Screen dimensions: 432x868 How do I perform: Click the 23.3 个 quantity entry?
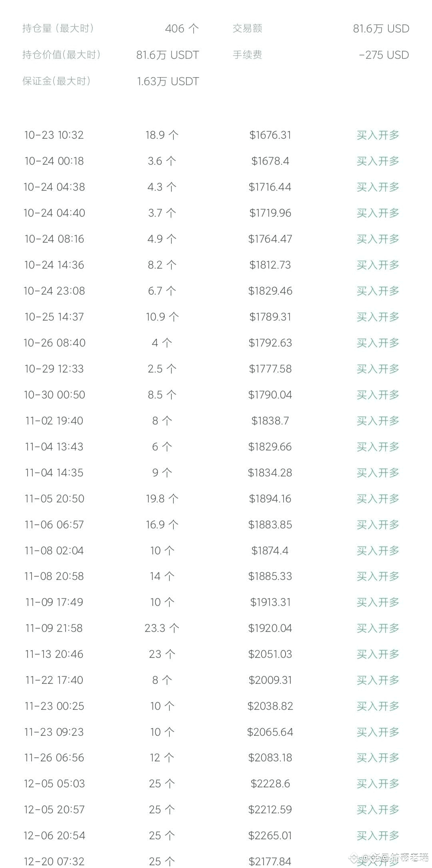click(162, 628)
